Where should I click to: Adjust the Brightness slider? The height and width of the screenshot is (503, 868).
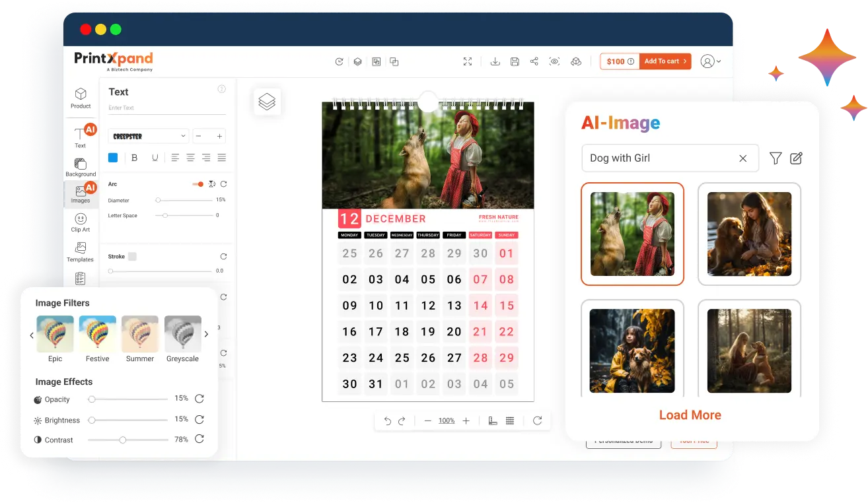(128, 420)
